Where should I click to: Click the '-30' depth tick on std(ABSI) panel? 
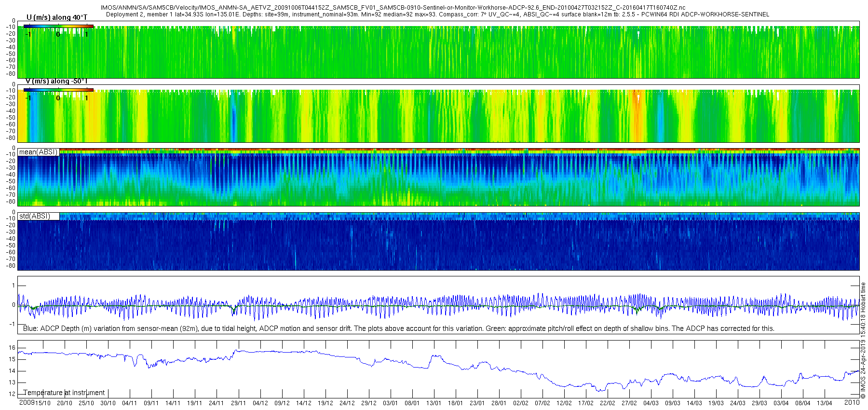click(11, 232)
